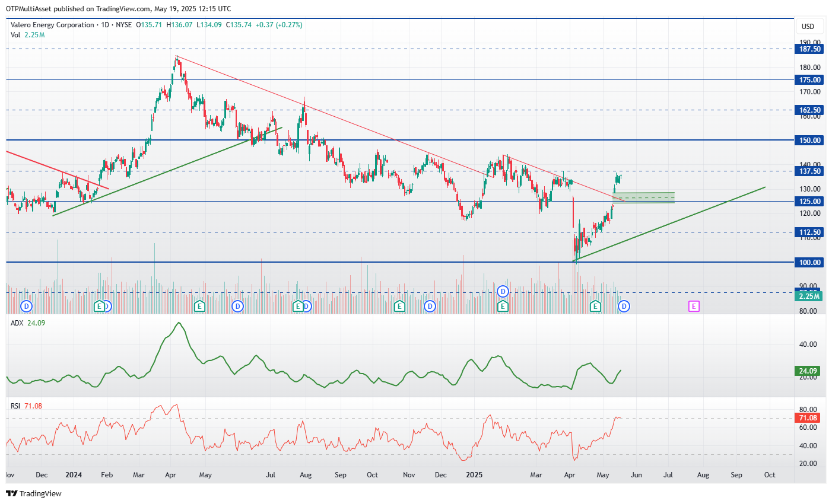
Task: Click the purple upcoming earnings E marker
Action: 694,306
